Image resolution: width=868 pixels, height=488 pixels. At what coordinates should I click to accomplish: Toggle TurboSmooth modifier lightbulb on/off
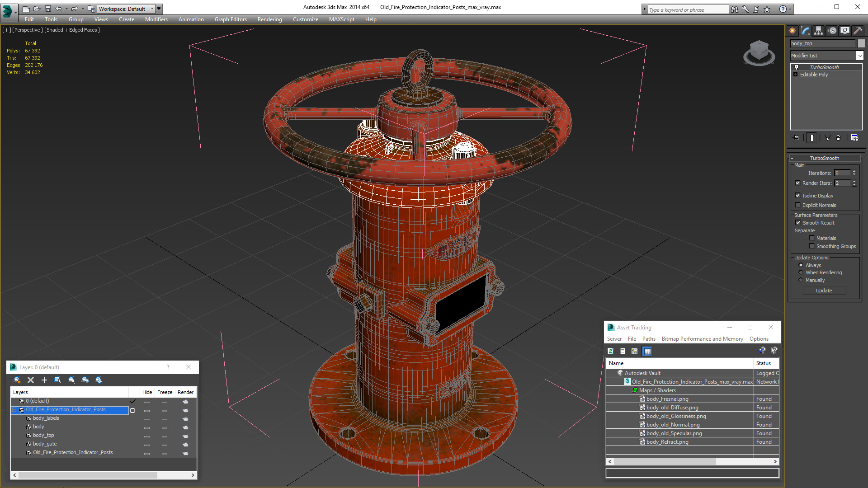coord(797,67)
